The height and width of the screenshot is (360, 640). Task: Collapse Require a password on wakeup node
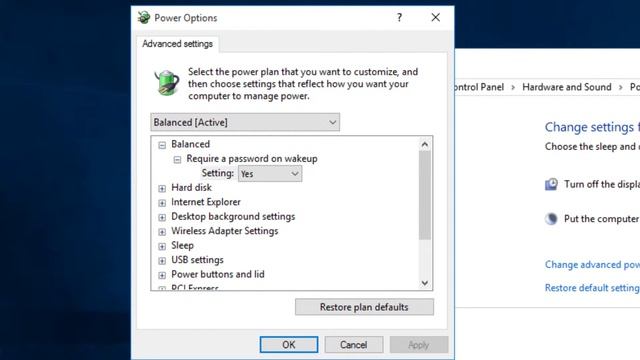coord(177,159)
